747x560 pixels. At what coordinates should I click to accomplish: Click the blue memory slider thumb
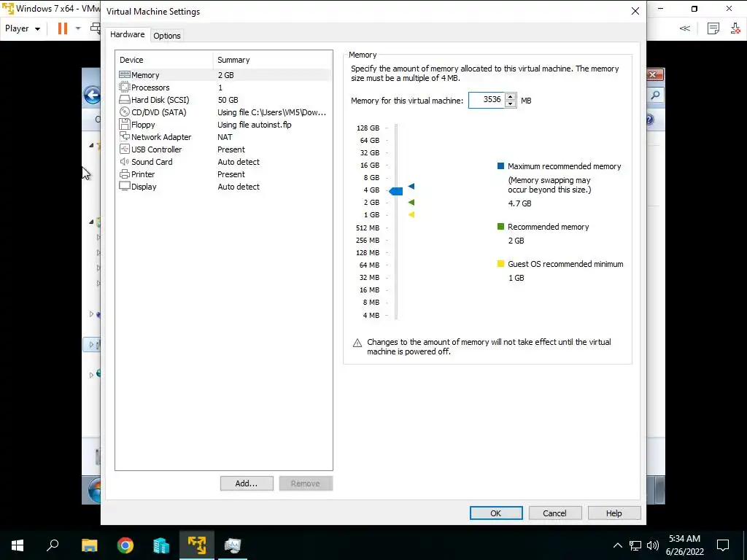click(x=396, y=192)
